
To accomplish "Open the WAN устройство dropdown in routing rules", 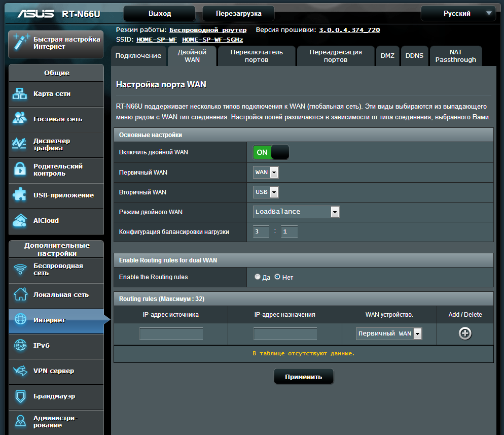I will coord(389,333).
